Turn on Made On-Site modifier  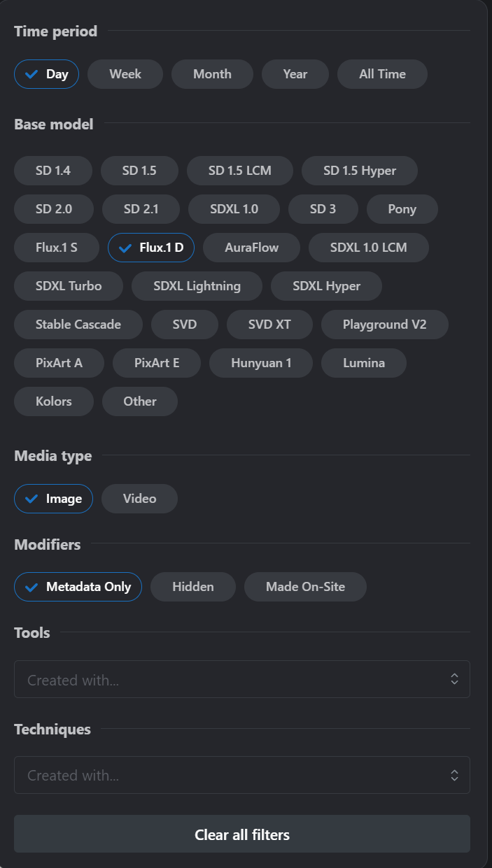tap(305, 587)
